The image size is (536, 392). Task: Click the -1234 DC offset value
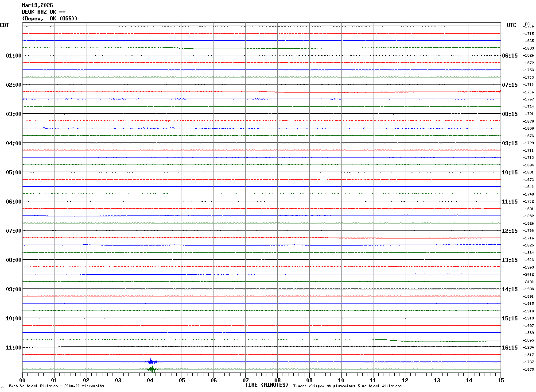pyautogui.click(x=529, y=348)
